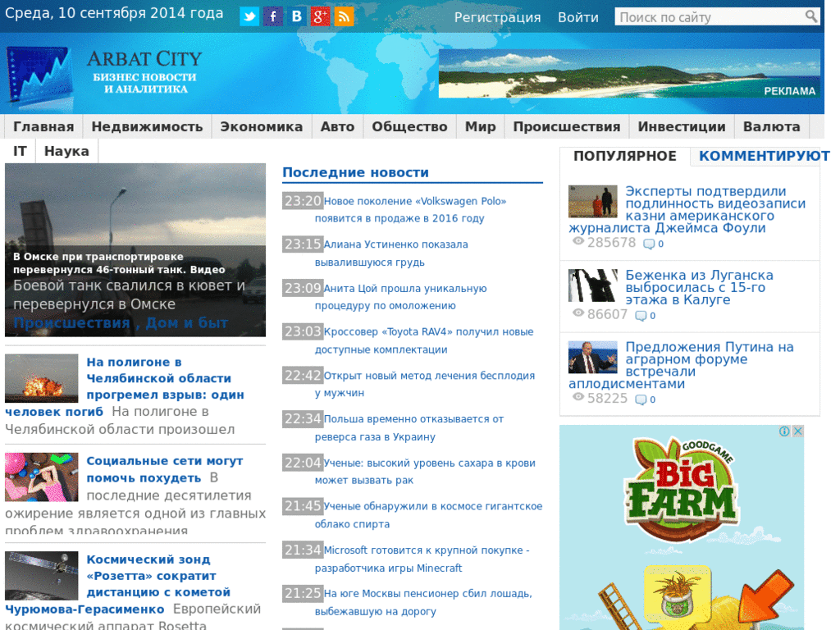Image resolution: width=840 pixels, height=630 pixels.
Task: Open popular article about Джеймса Фоули
Action: coord(715,209)
